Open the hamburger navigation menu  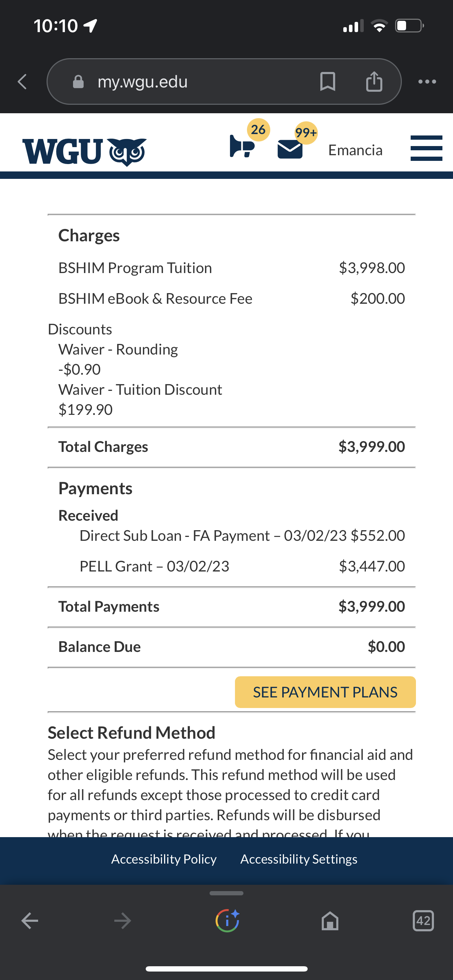(x=427, y=149)
